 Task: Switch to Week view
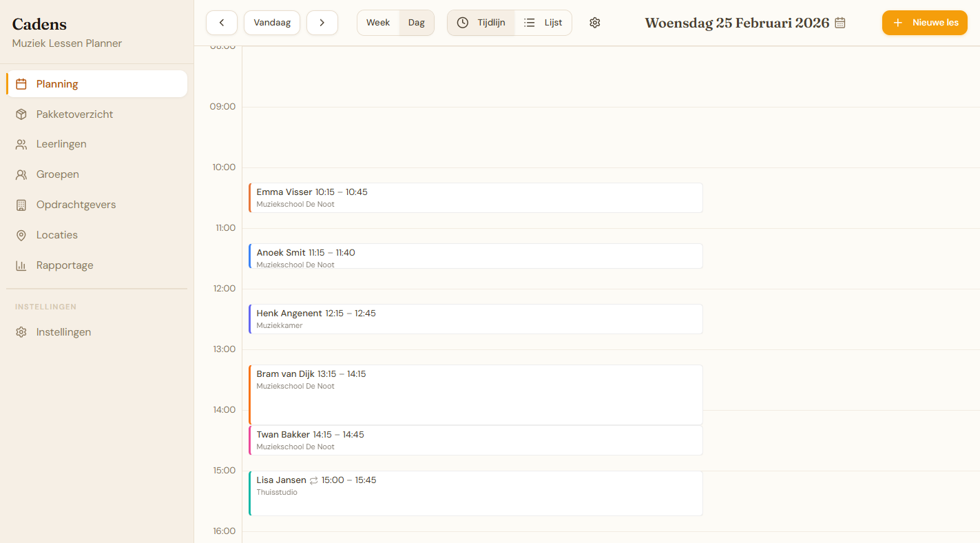(x=378, y=23)
